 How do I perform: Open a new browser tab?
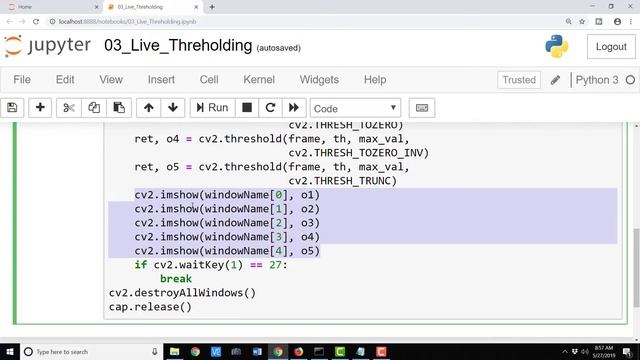[x=212, y=7]
